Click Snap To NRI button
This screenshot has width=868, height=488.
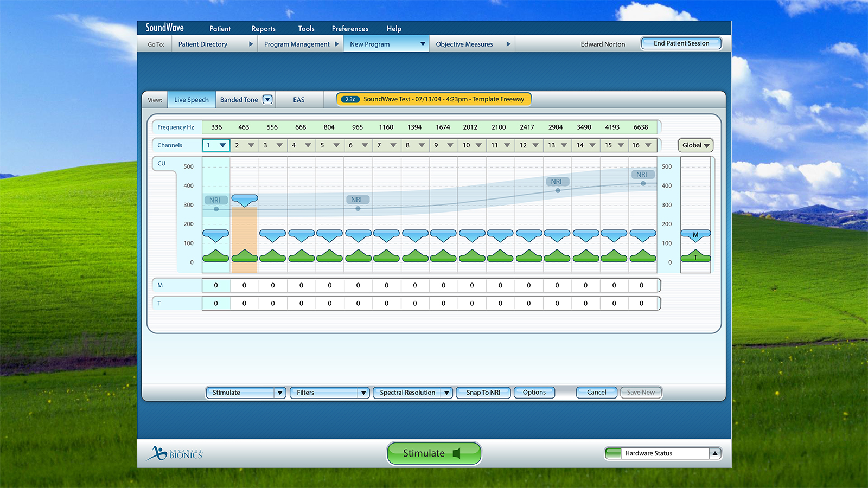[483, 393]
